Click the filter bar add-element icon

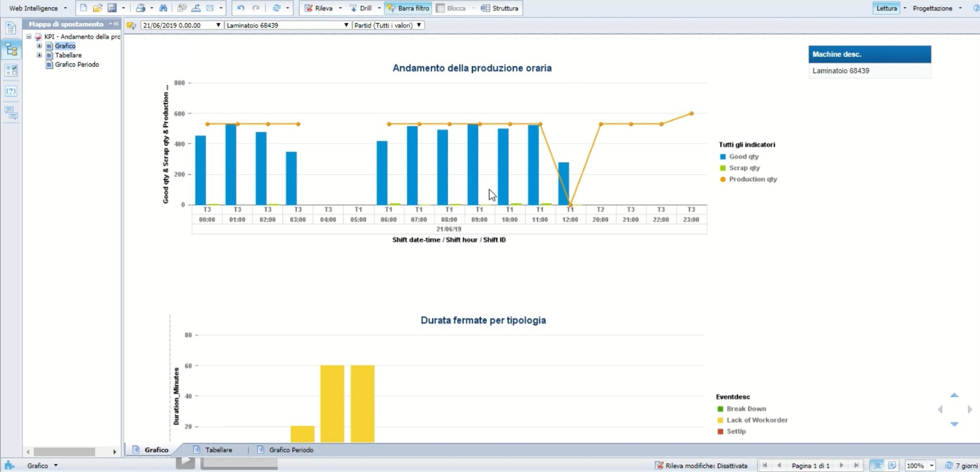point(131,25)
